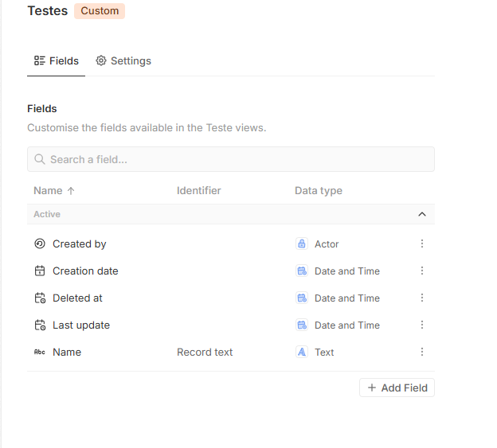This screenshot has height=448, width=497.
Task: Switch to the Settings tab
Action: pyautogui.click(x=123, y=61)
